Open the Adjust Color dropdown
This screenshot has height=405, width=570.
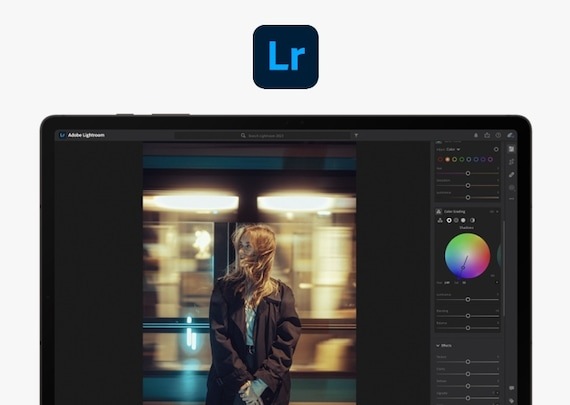pyautogui.click(x=453, y=149)
